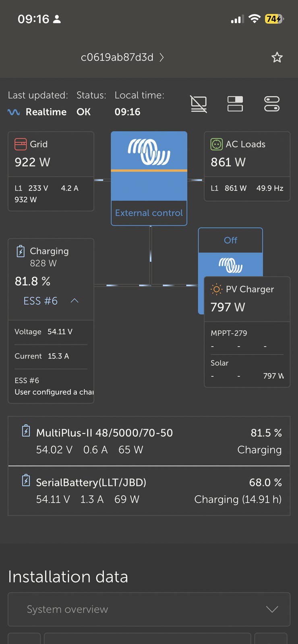Screen dimensions: 298x644
Task: Open the MPPT-279 charger details
Action: 229,333
